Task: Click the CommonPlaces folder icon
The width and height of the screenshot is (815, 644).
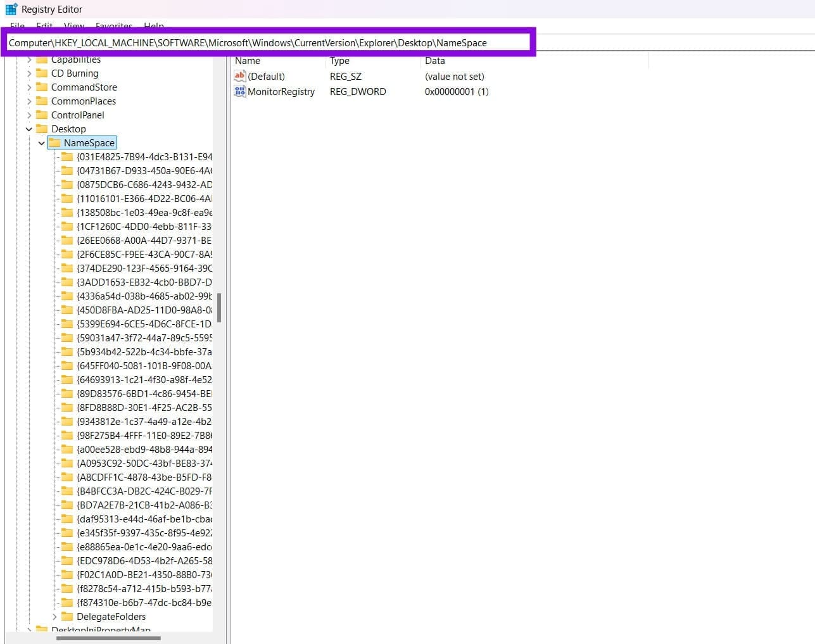Action: coord(42,101)
